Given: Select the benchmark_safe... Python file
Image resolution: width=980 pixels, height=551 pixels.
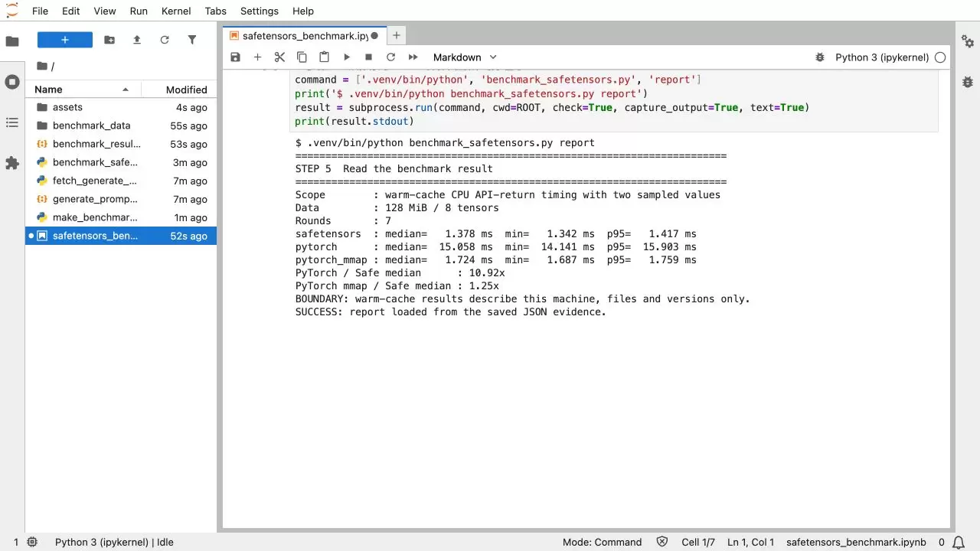Looking at the screenshot, I should 121,162.
